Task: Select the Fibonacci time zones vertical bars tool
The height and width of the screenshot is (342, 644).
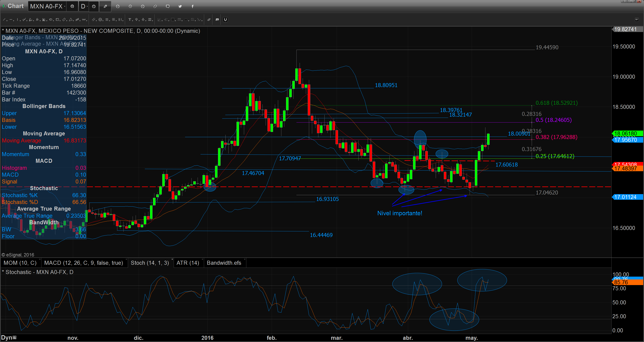Action: coord(120,20)
